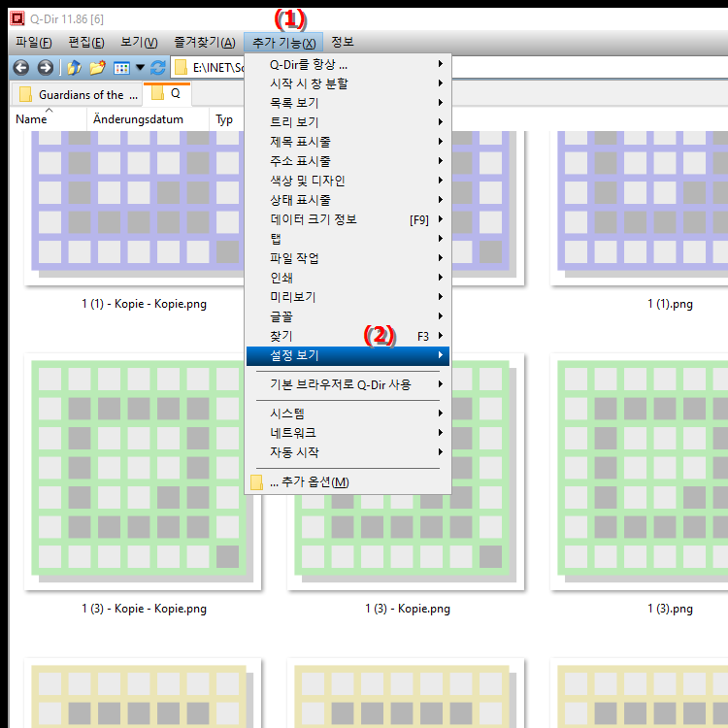Open the 탭 submenu entry
The height and width of the screenshot is (728, 728).
tap(347, 239)
